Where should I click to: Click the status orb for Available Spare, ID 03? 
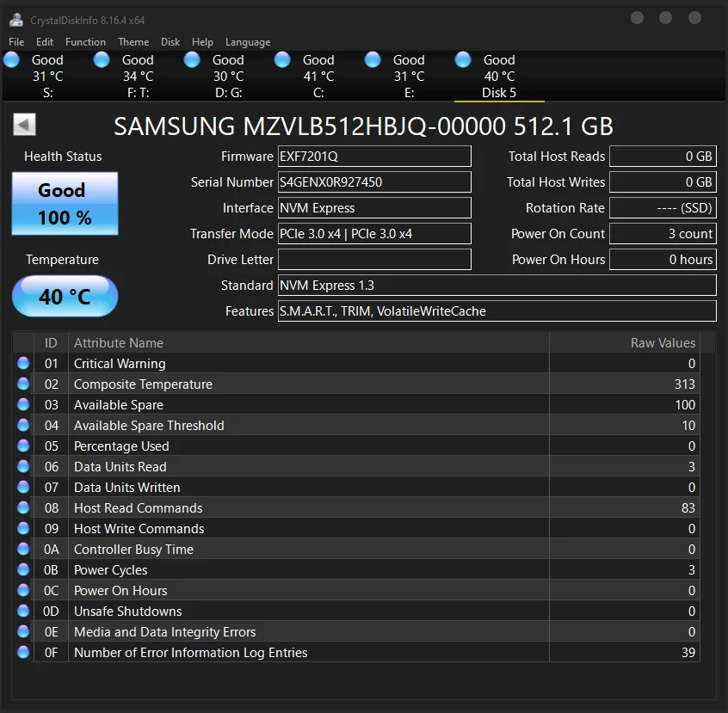(x=23, y=405)
